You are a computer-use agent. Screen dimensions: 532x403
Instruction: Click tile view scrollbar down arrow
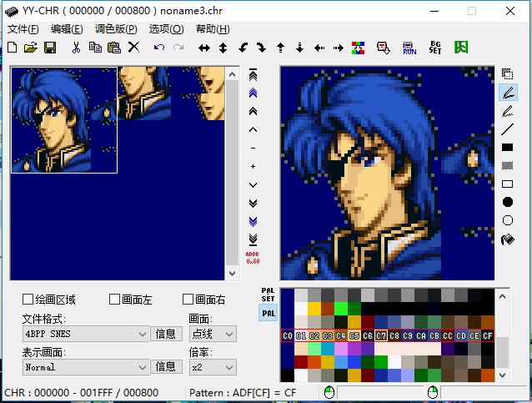(233, 273)
